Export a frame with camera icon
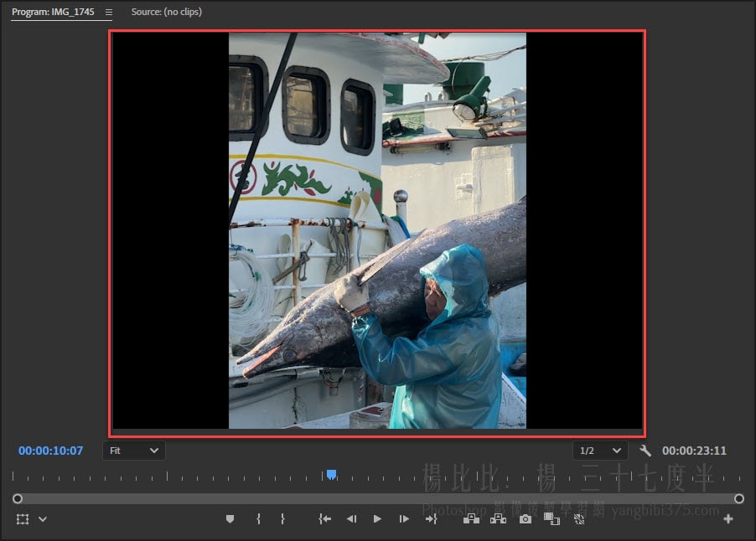The width and height of the screenshot is (756, 541). point(525,519)
